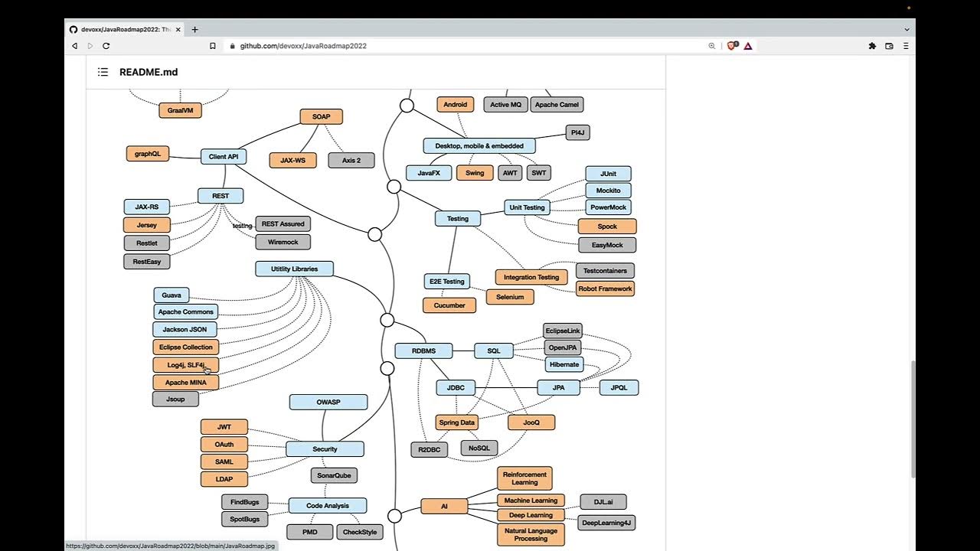Click the Axis 2 node
Viewport: 980px width, 551px height.
click(x=351, y=161)
